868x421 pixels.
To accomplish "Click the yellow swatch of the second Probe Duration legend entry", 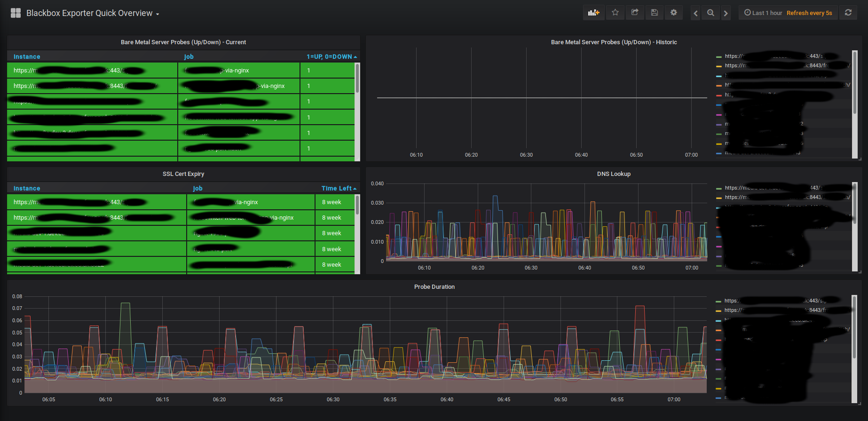I will tap(718, 310).
